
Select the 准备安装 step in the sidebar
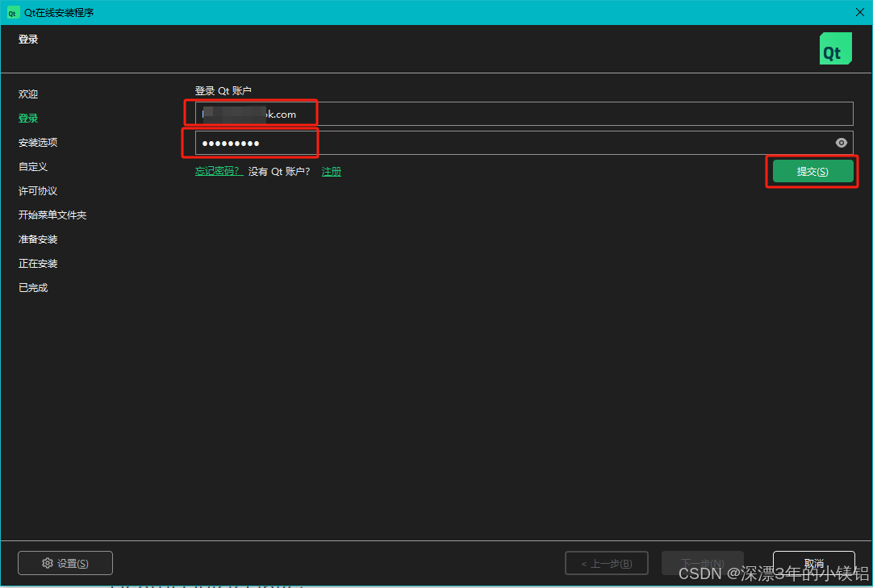pos(38,240)
